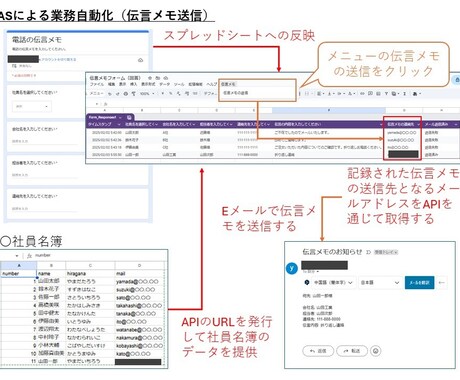This screenshot has height=380, width=460.
Task: Select the takahashi@○○.○○ cell in the roster
Action: (139, 306)
